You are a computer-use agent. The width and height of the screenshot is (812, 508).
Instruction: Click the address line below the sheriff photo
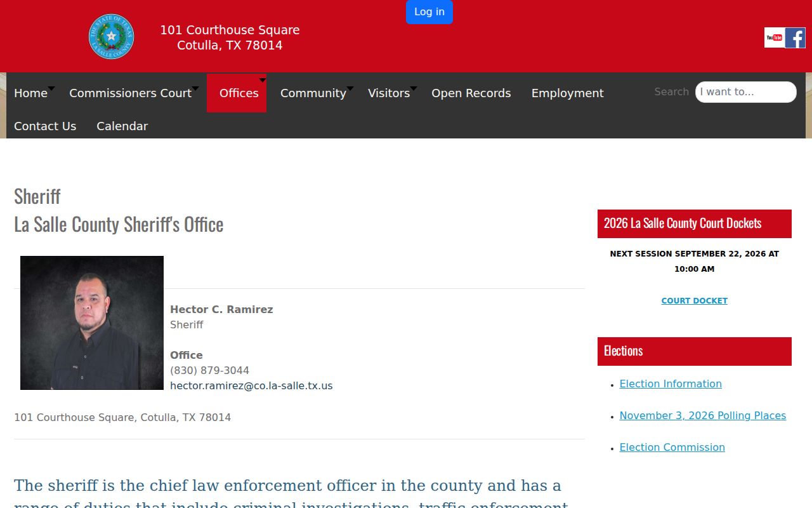pyautogui.click(x=122, y=418)
